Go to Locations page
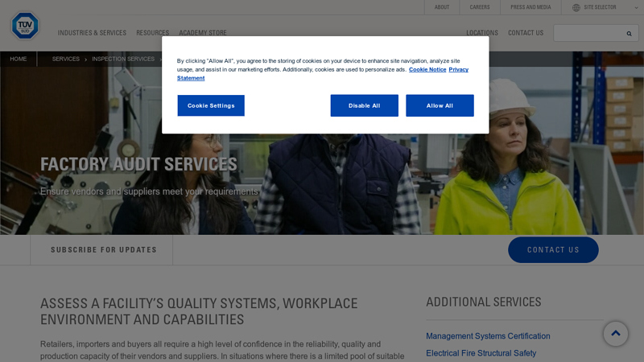The image size is (644, 362). pos(482,33)
